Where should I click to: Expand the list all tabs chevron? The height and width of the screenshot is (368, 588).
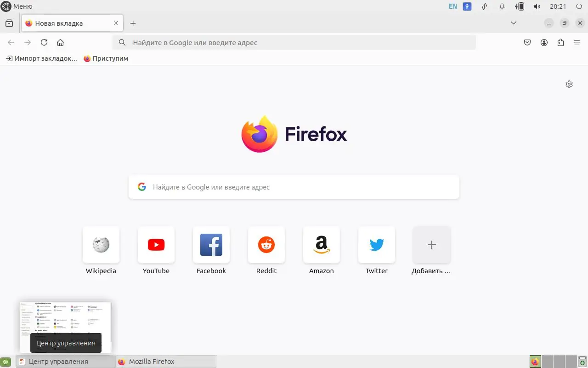[x=514, y=23]
